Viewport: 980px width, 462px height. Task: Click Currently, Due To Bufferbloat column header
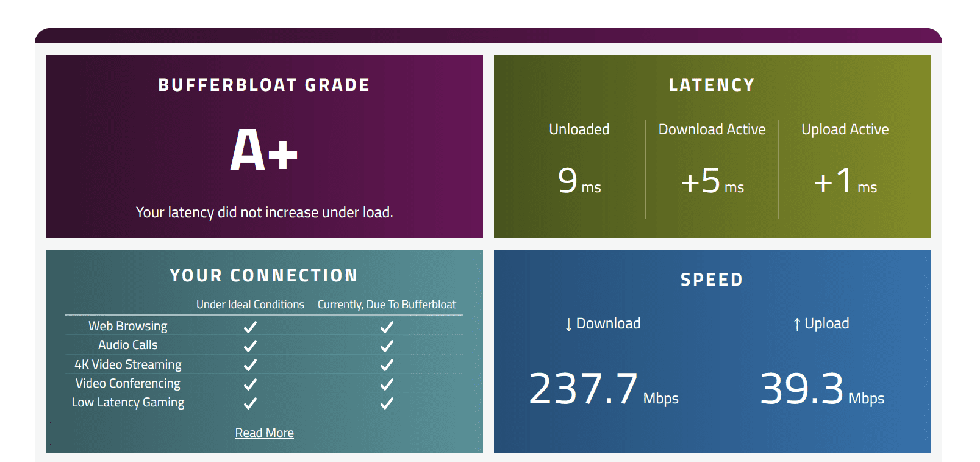(387, 305)
